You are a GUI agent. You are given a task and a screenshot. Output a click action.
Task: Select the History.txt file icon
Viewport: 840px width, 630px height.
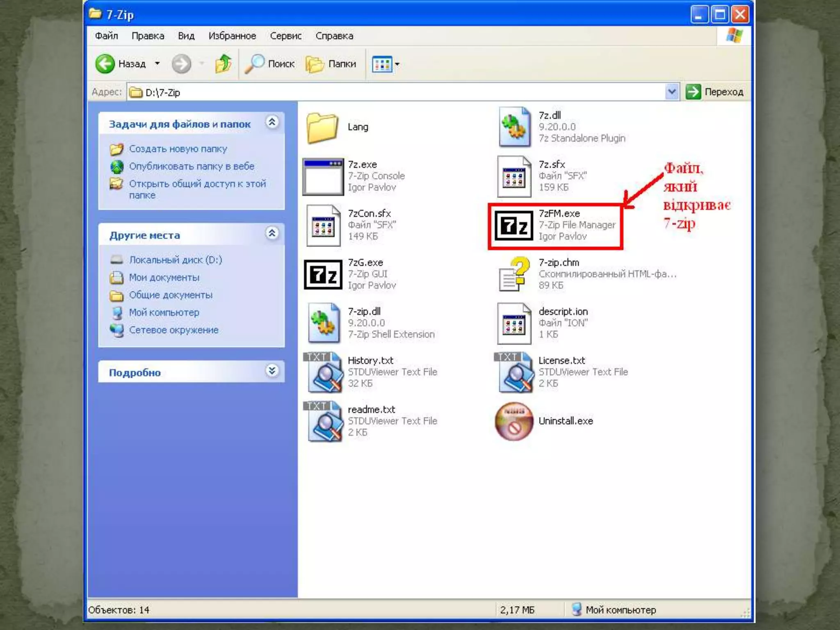324,372
